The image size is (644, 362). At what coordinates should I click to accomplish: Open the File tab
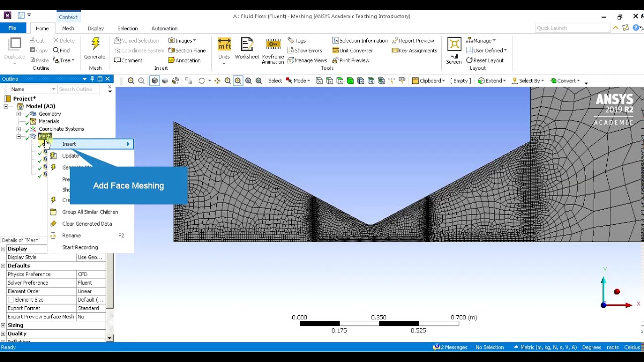(12, 28)
